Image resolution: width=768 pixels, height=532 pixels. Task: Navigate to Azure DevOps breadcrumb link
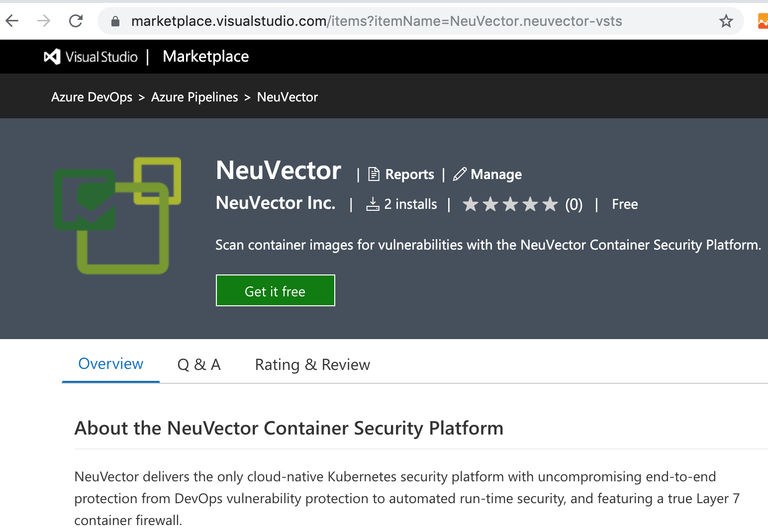(92, 97)
